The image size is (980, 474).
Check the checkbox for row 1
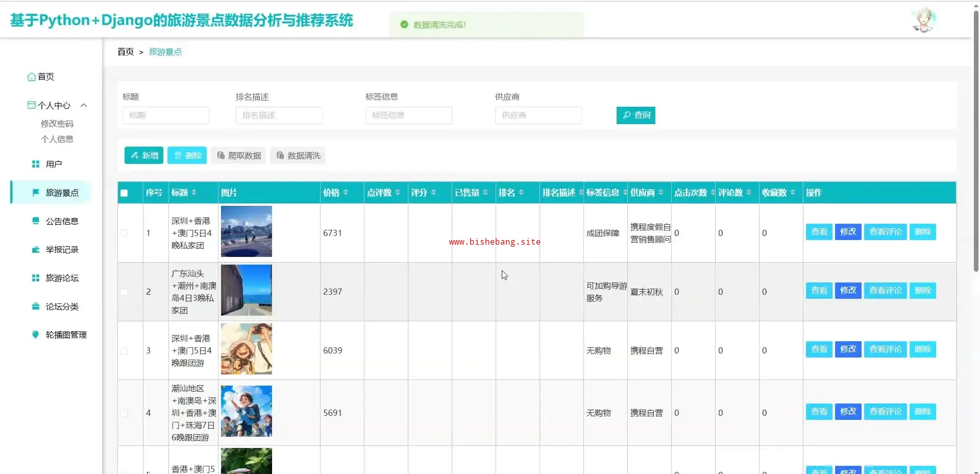[124, 233]
